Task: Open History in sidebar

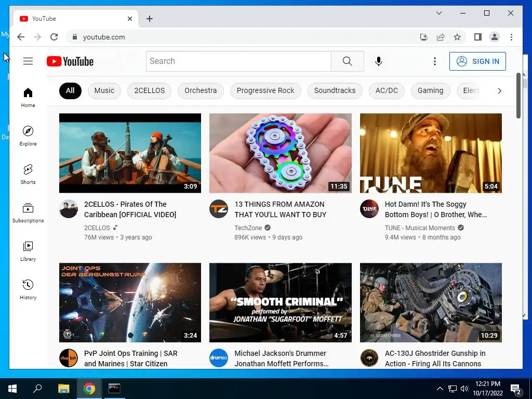Action: click(x=28, y=290)
